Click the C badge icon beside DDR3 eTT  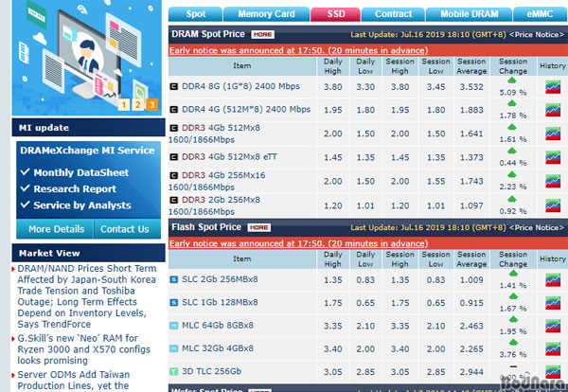[174, 157]
